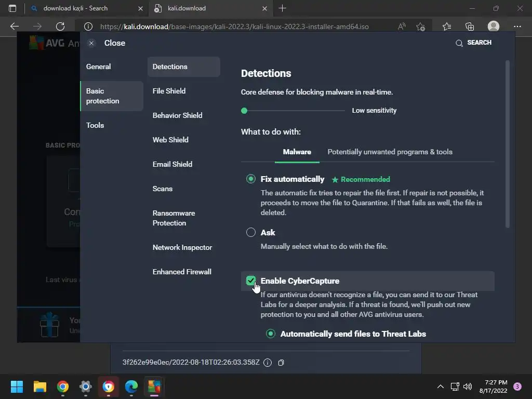The height and width of the screenshot is (399, 532).
Task: Add this page to favorites
Action: click(x=421, y=26)
